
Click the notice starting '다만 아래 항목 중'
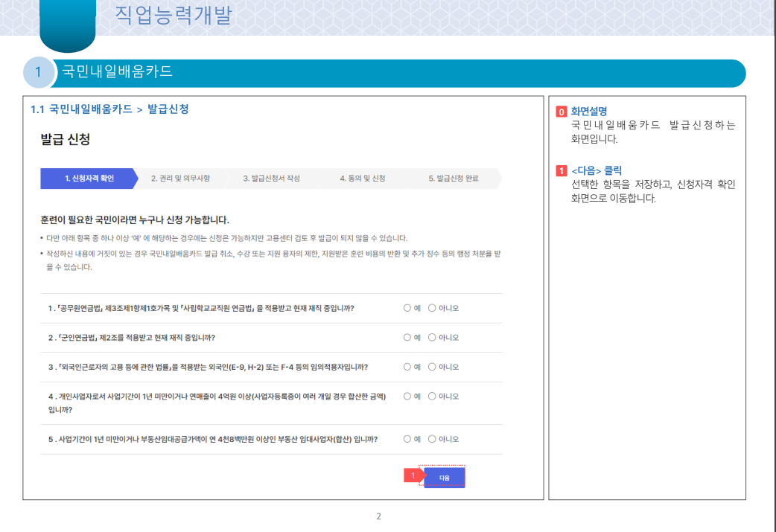click(226, 238)
